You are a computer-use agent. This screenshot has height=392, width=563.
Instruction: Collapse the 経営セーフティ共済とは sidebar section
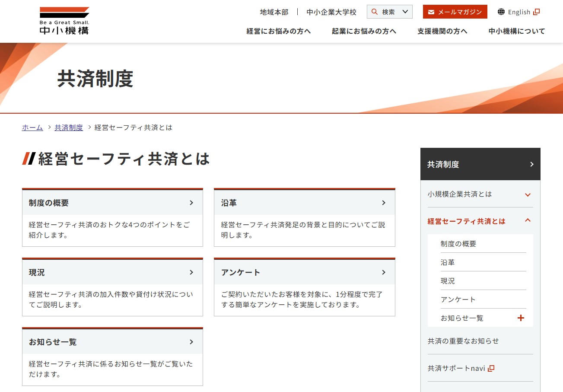point(527,221)
